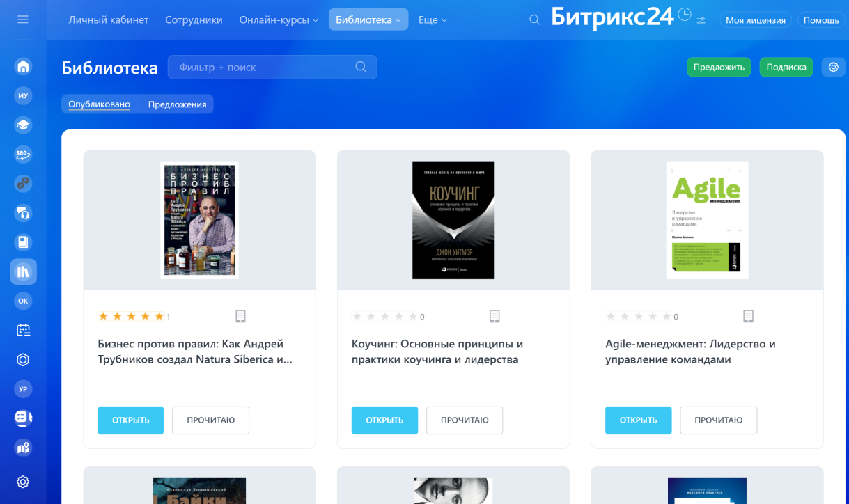This screenshot has width=849, height=504.
Task: Click the Битрикс24 logo
Action: point(613,17)
